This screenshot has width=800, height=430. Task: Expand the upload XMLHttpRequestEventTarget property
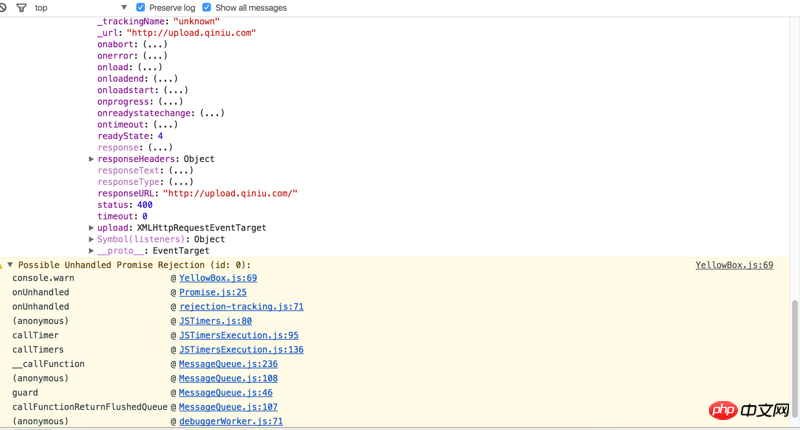pyautogui.click(x=91, y=228)
